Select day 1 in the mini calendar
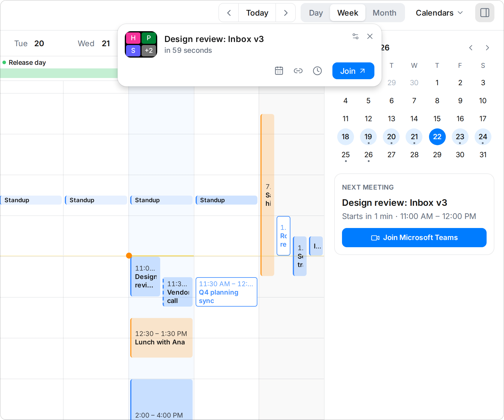Screen dimensions: 504x420 [x=437, y=83]
